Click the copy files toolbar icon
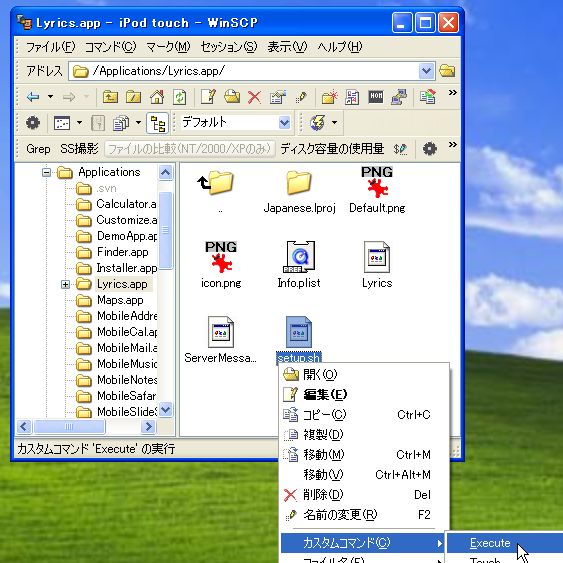563x563 pixels. 121,123
